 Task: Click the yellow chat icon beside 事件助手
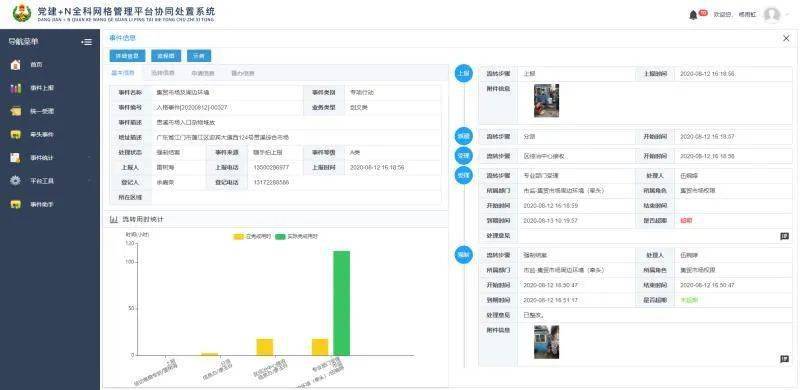16,204
